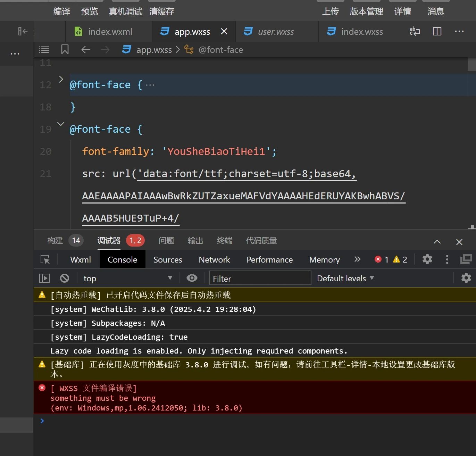476x456 pixels.
Task: Open the top context dropdown
Action: click(x=128, y=278)
